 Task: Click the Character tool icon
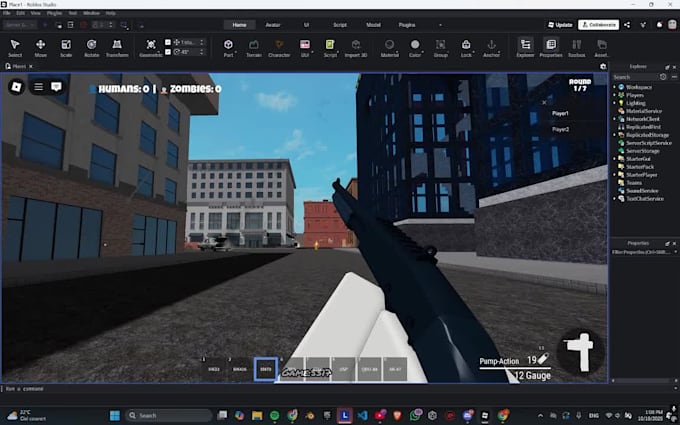pos(279,48)
